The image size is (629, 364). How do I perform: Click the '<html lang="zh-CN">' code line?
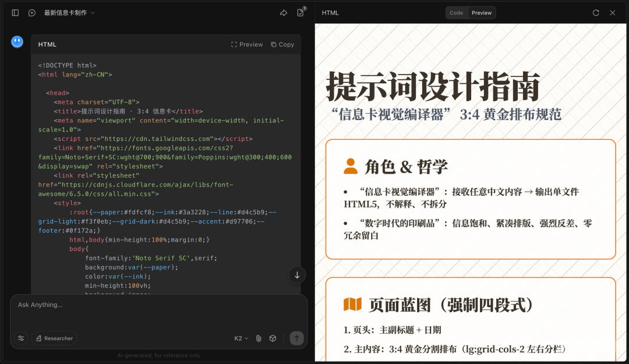coord(75,75)
